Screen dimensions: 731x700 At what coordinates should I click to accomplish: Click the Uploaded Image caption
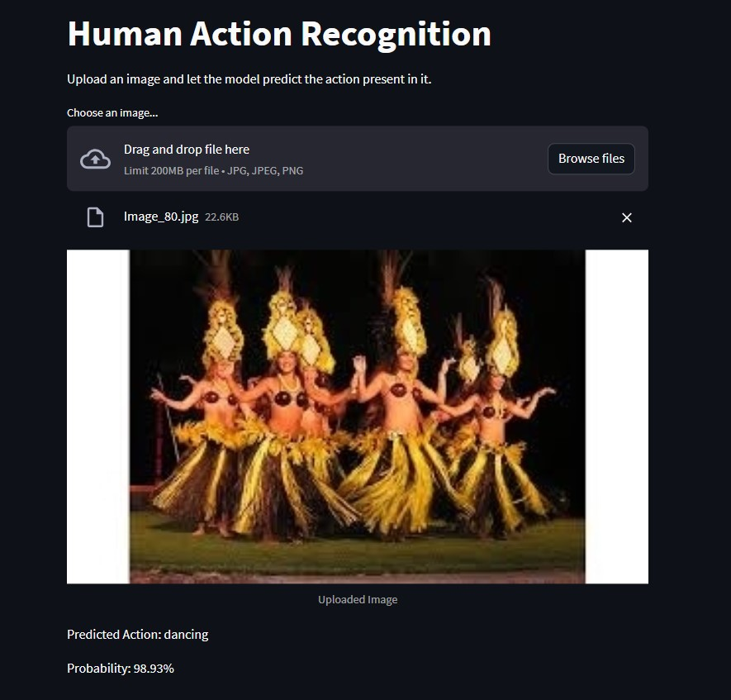(358, 599)
